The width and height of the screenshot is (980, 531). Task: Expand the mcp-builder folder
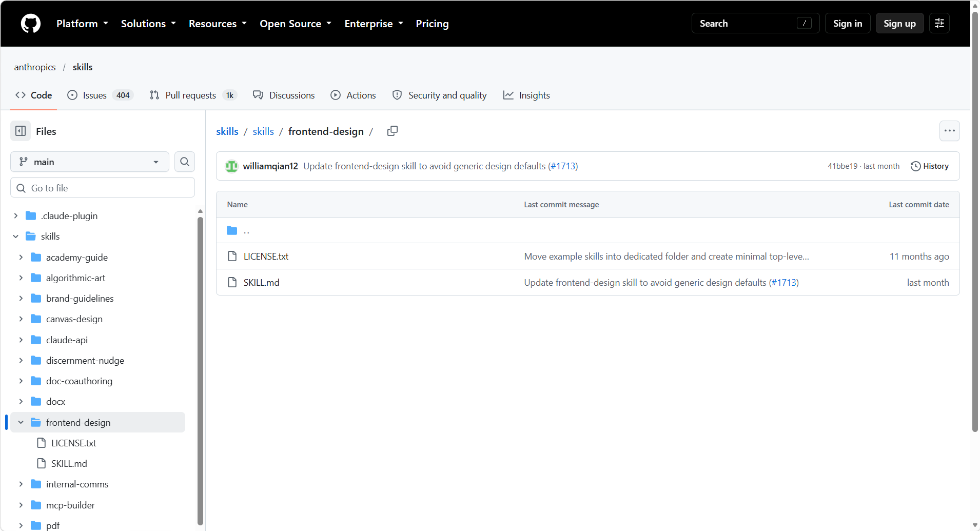coord(21,505)
